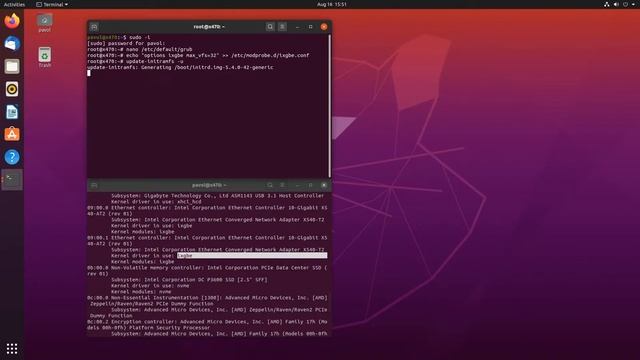
Task: Open the Trash desktop icon
Action: (44, 57)
